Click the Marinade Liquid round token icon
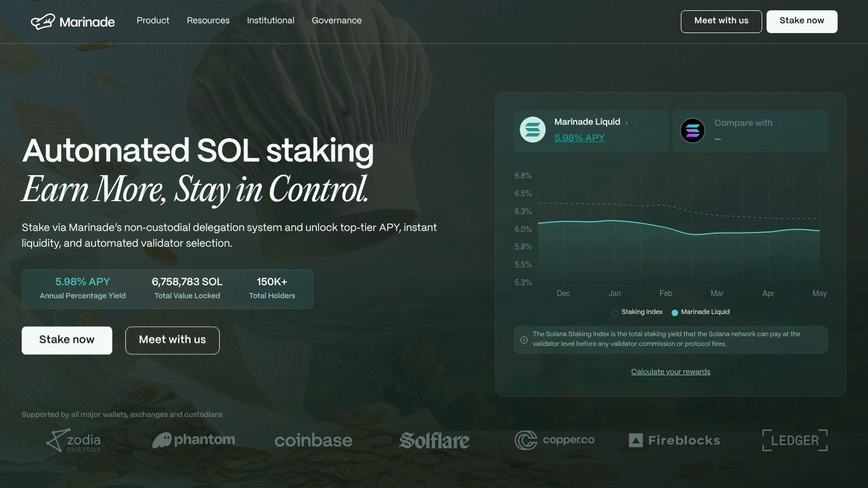 [533, 130]
